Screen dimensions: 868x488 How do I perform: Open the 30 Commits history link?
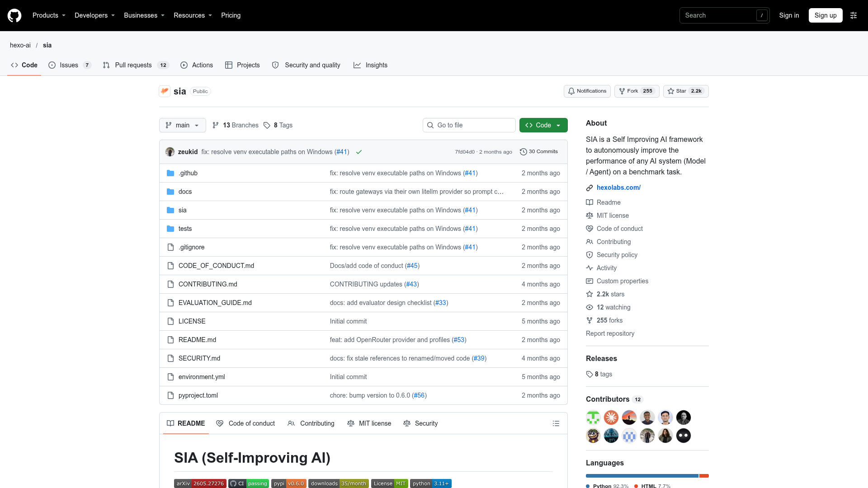click(x=539, y=152)
